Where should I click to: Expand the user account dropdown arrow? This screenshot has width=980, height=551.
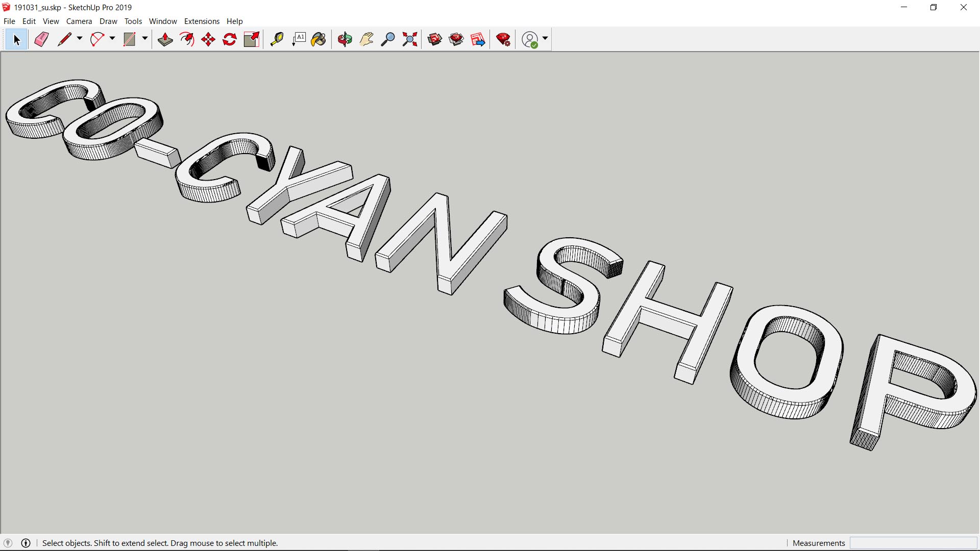tap(545, 39)
